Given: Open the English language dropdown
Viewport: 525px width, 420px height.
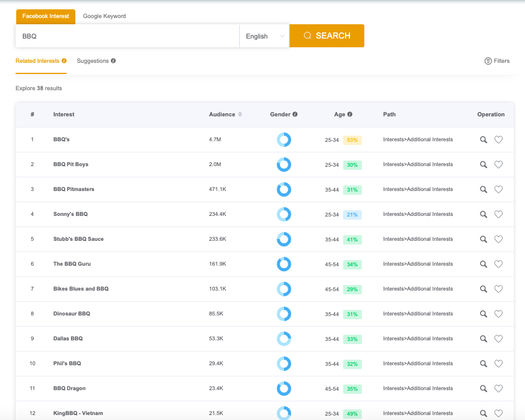Looking at the screenshot, I should [x=265, y=36].
